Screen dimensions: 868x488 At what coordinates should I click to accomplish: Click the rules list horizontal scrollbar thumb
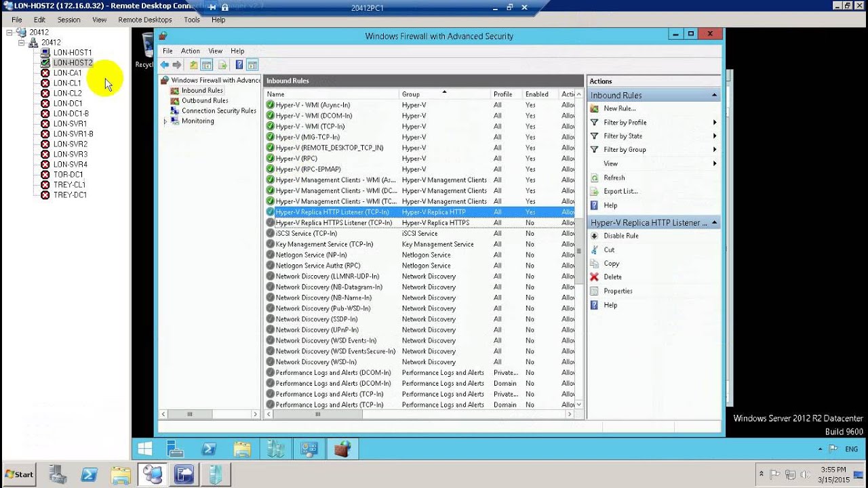pyautogui.click(x=317, y=414)
